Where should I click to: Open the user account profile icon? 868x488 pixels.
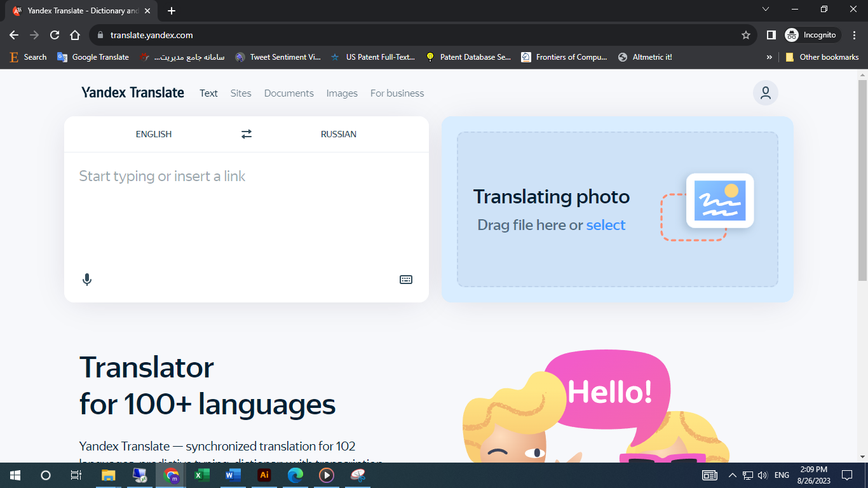click(766, 93)
